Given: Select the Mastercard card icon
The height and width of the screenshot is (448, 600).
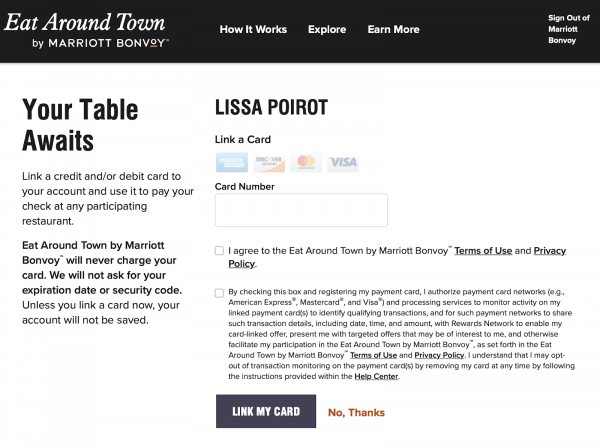Looking at the screenshot, I should (305, 163).
